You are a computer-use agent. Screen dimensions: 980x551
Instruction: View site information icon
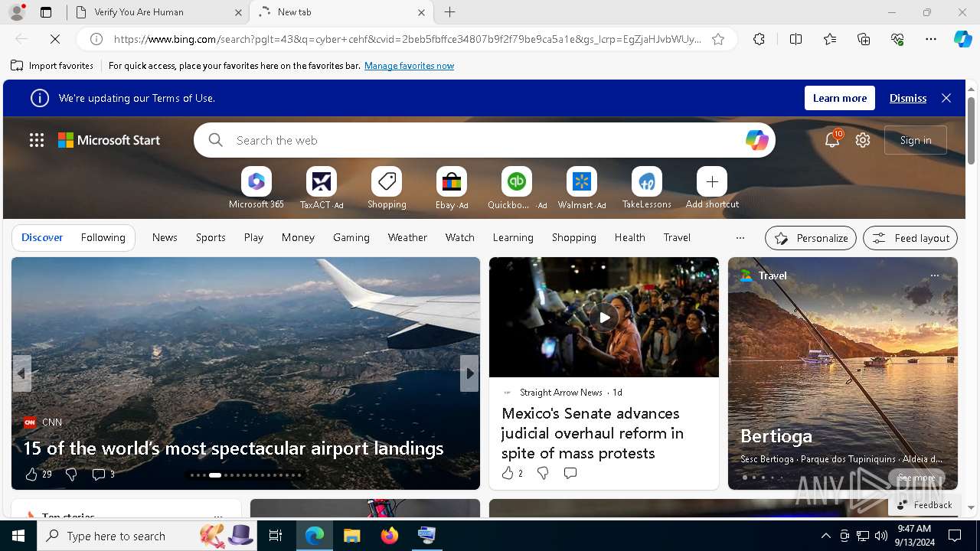pos(96,39)
